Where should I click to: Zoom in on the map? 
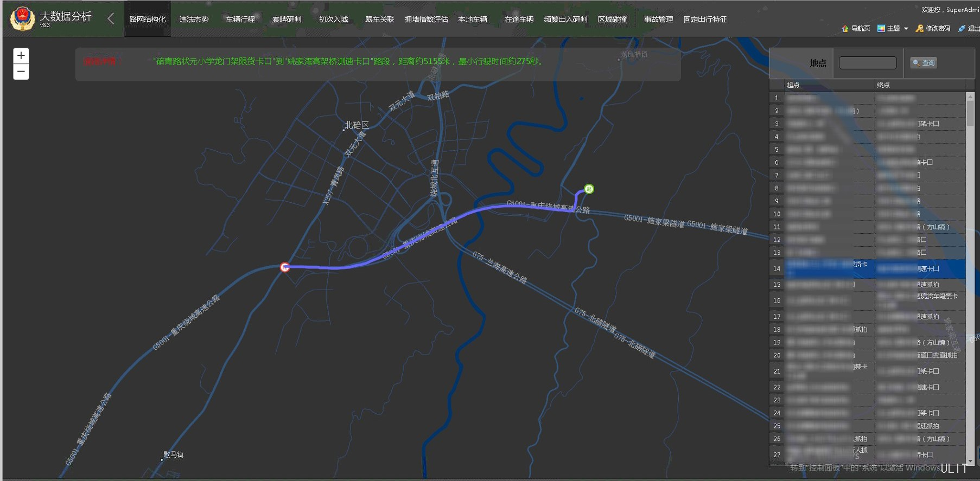coord(21,56)
